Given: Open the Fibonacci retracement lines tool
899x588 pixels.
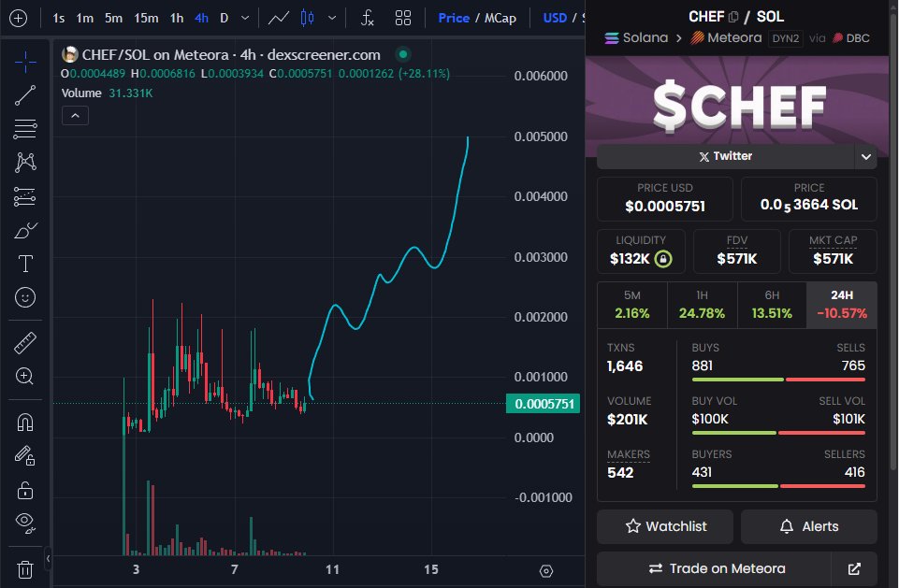Looking at the screenshot, I should pyautogui.click(x=25, y=129).
